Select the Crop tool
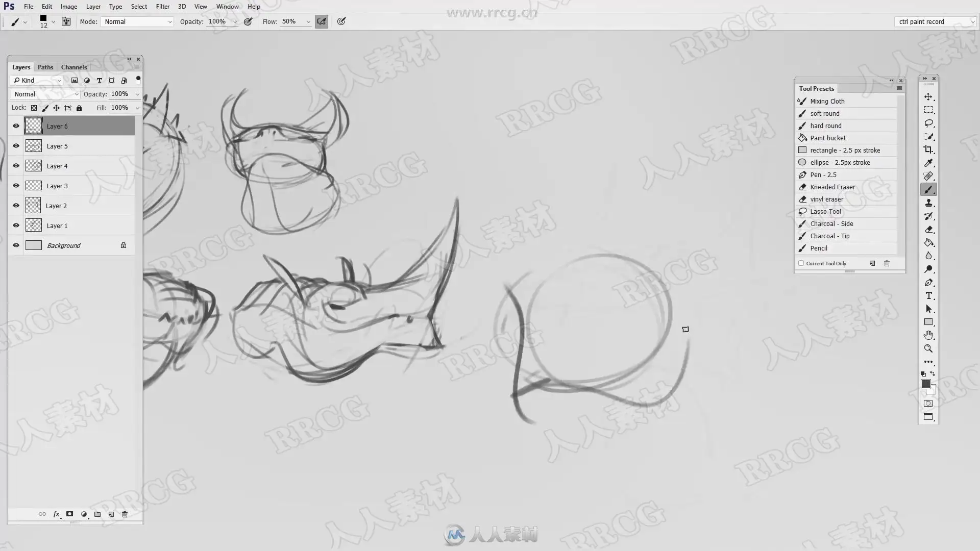The image size is (980, 551). (x=928, y=149)
